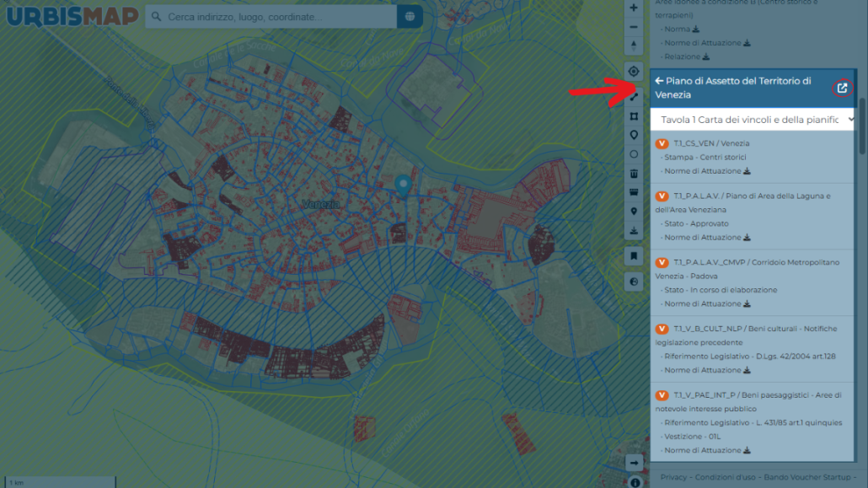Select 'Riferimento Legislativo - L. 431/85' text
Viewport: 868px width, 488px height.
point(753,422)
